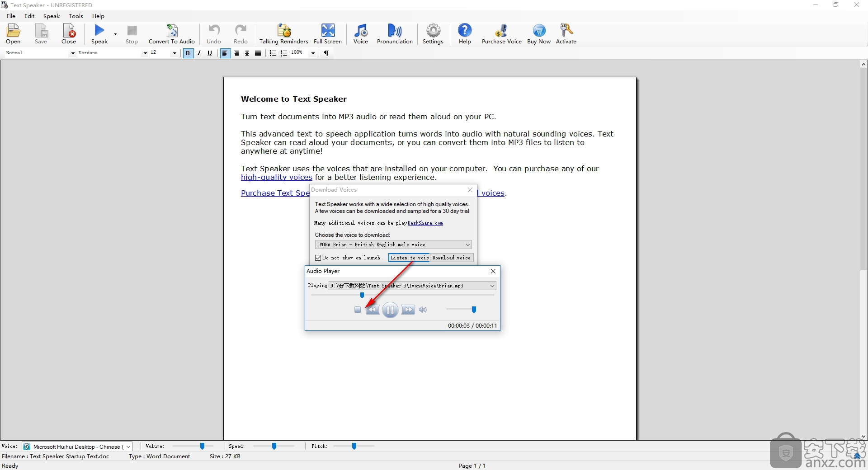The height and width of the screenshot is (470, 868).
Task: Redo the last edit
Action: pyautogui.click(x=241, y=34)
